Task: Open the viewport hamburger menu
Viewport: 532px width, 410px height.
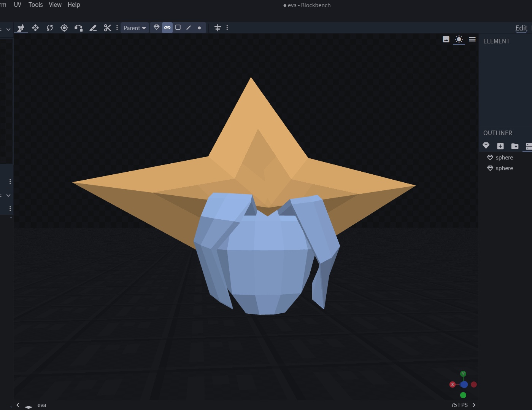Action: pos(472,39)
